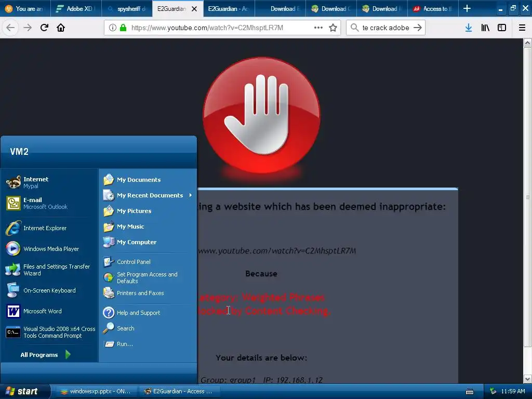Expand All Programs list
Screen dimensions: 532x399
46,355
